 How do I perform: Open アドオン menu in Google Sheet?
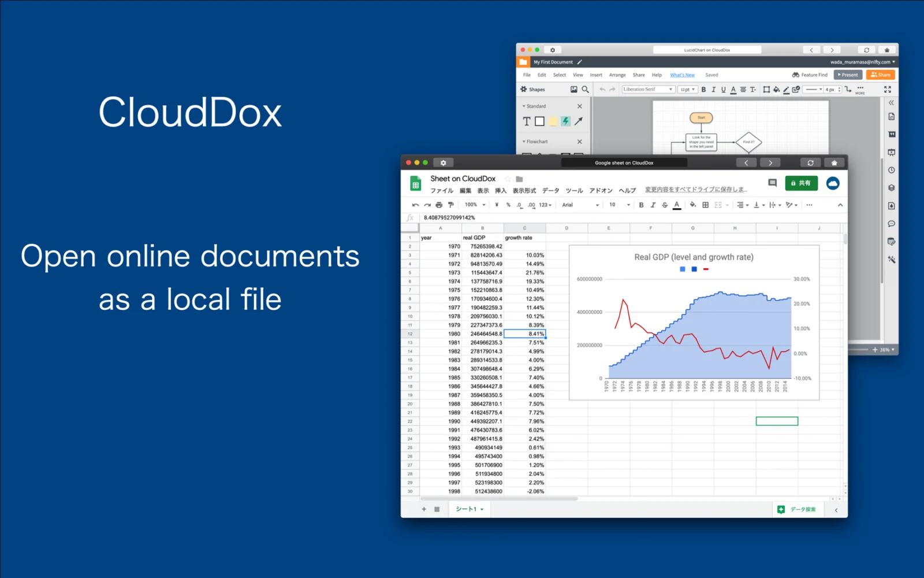601,190
